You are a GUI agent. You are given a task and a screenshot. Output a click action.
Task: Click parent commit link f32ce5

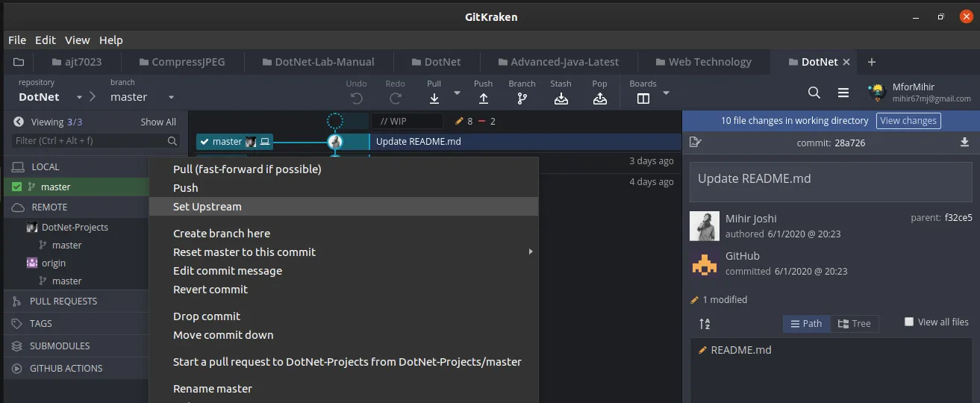[x=958, y=218]
